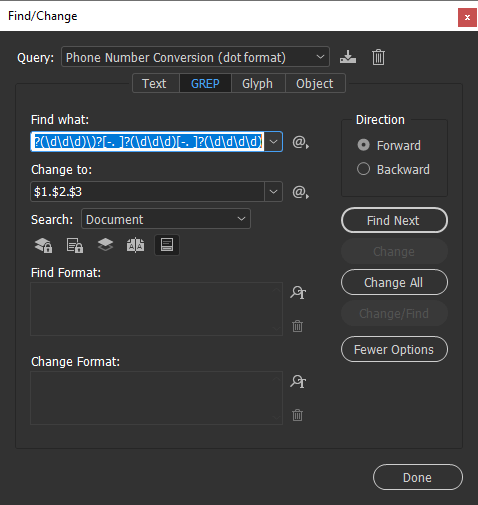Open the Search scope Document dropdown

pos(166,219)
